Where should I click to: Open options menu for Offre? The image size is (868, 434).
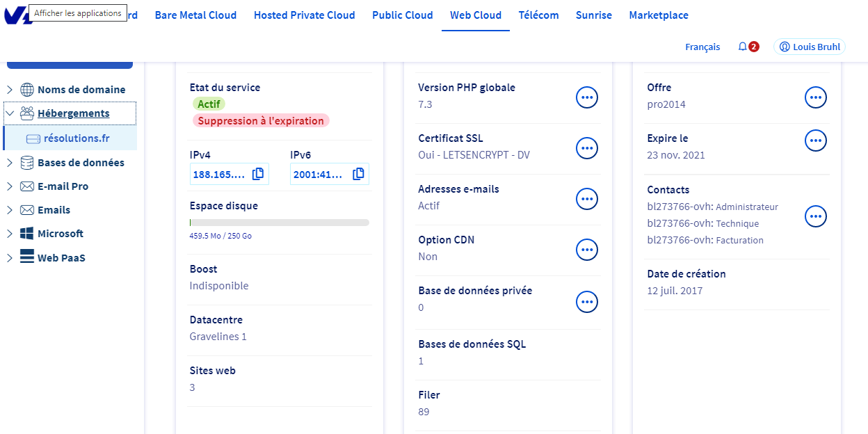[x=816, y=97]
